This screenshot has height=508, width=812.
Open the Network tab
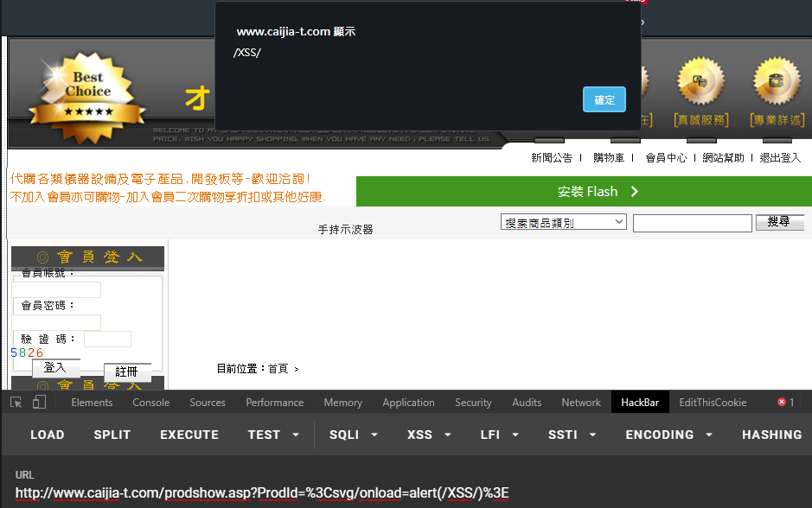[x=581, y=403]
